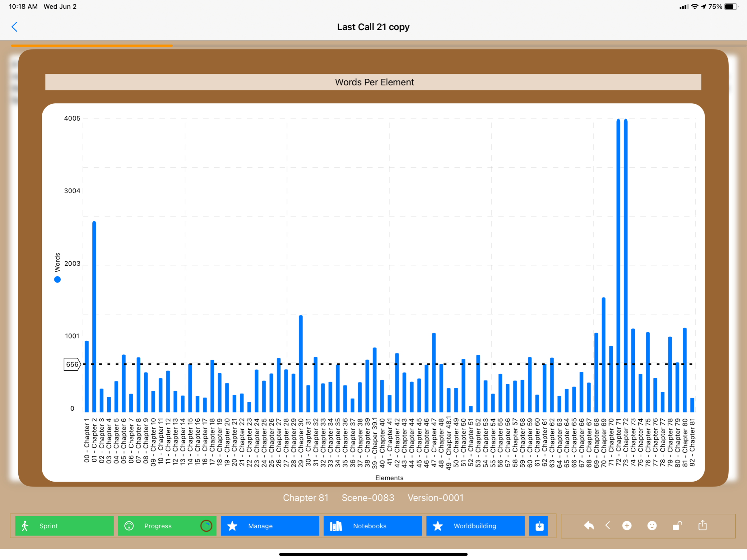Click the plus circle icon
747x560 pixels.
(627, 525)
